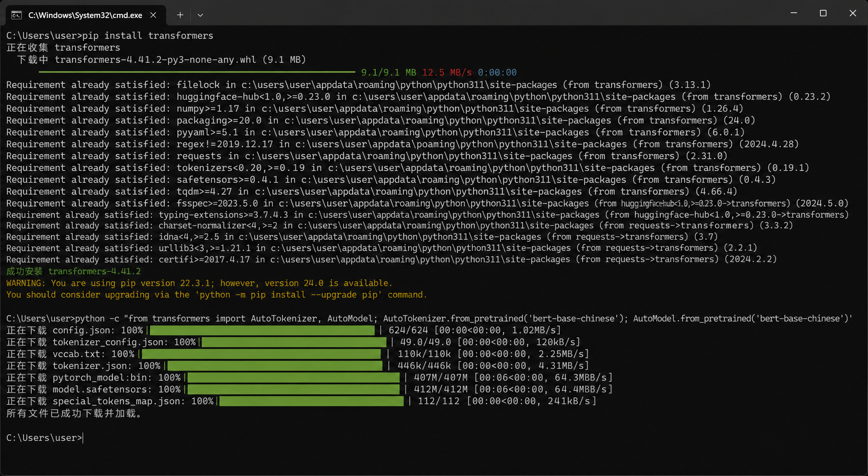Viewport: 868px width, 476px height.
Task: Click the idna<4 requirement line
Action: 362,237
